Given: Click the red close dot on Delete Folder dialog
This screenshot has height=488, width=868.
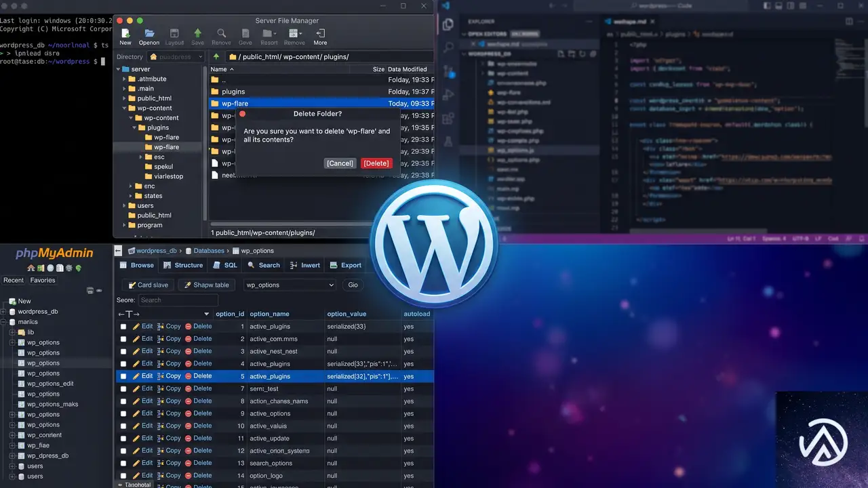Looking at the screenshot, I should coord(242,114).
